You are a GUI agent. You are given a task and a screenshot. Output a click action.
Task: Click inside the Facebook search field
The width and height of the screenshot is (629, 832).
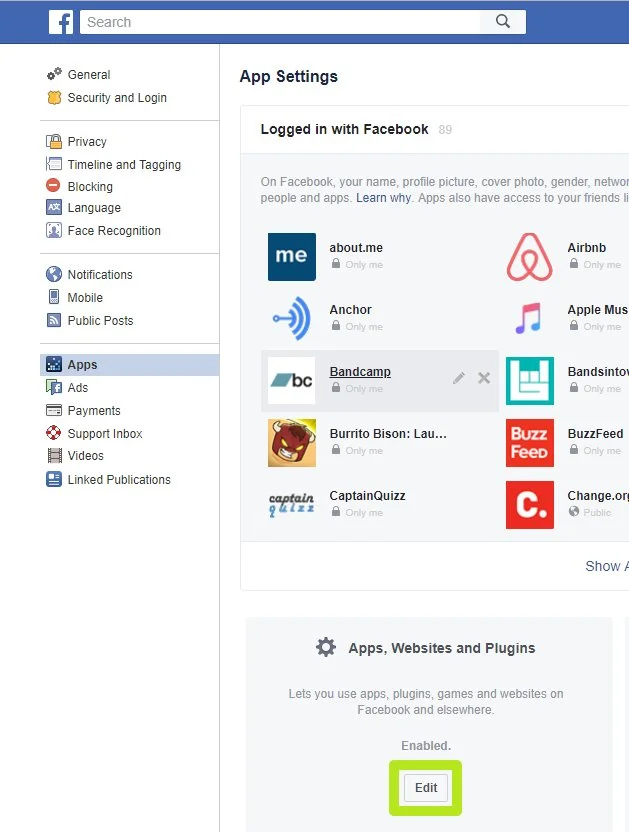pyautogui.click(x=280, y=22)
